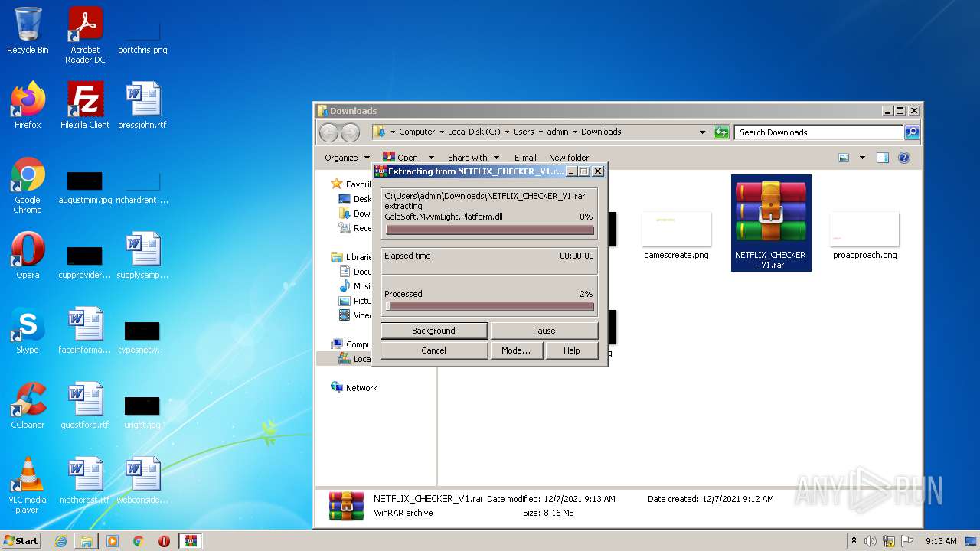The image size is (980, 551).
Task: Open Internet Explorer from taskbar
Action: click(x=60, y=541)
